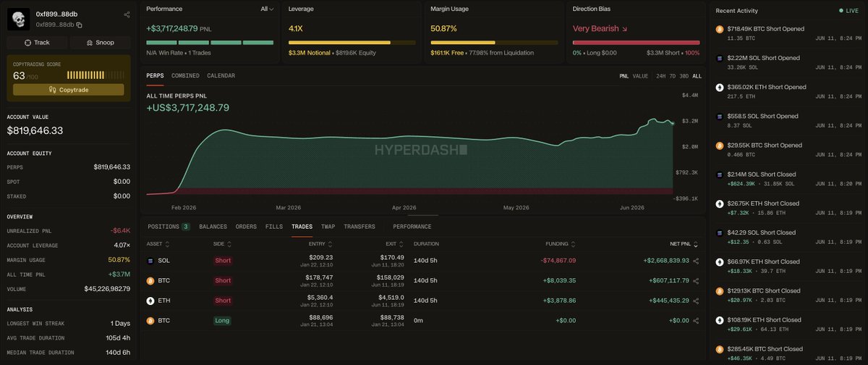Image resolution: width=868 pixels, height=365 pixels.
Task: Sort trades by ENTRY column
Action: (319, 244)
